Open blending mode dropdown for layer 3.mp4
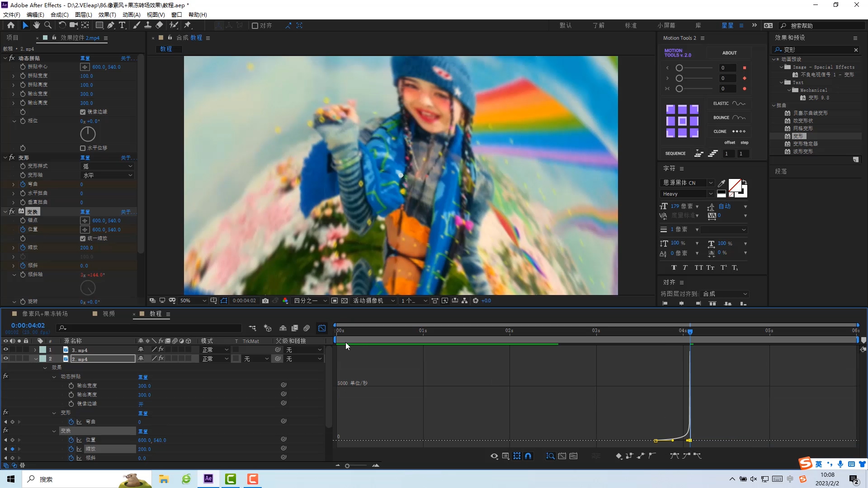Screen dimensions: 868x488 pyautogui.click(x=215, y=350)
